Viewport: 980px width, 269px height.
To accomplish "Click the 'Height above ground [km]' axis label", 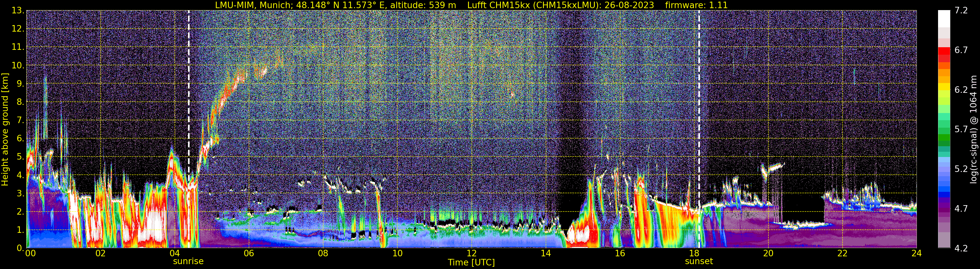I will 5,130.
